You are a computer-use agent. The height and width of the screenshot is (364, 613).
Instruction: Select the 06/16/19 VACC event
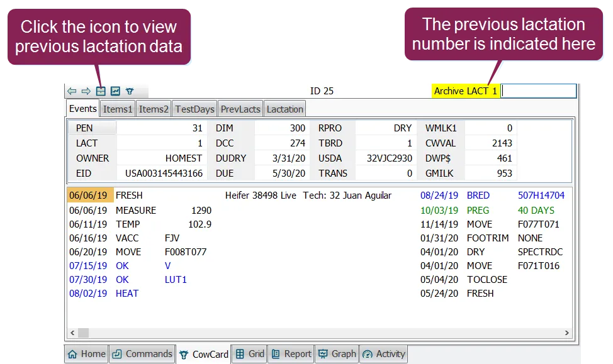[125, 238]
